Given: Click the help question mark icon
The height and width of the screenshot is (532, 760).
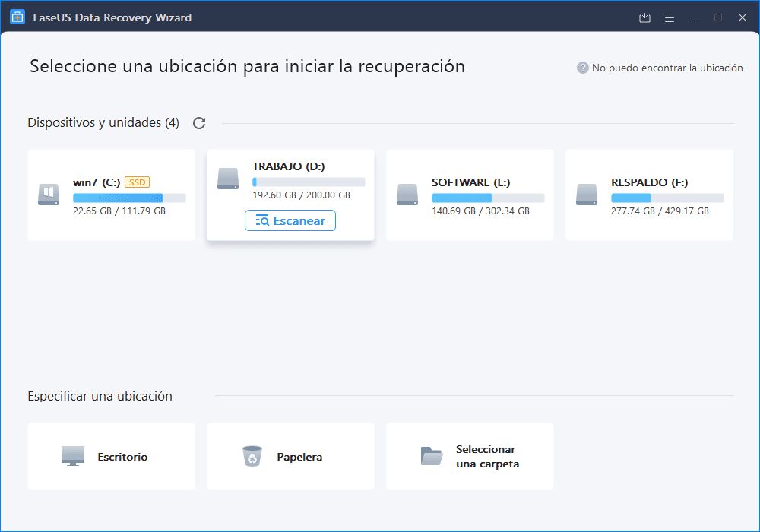Looking at the screenshot, I should 583,68.
